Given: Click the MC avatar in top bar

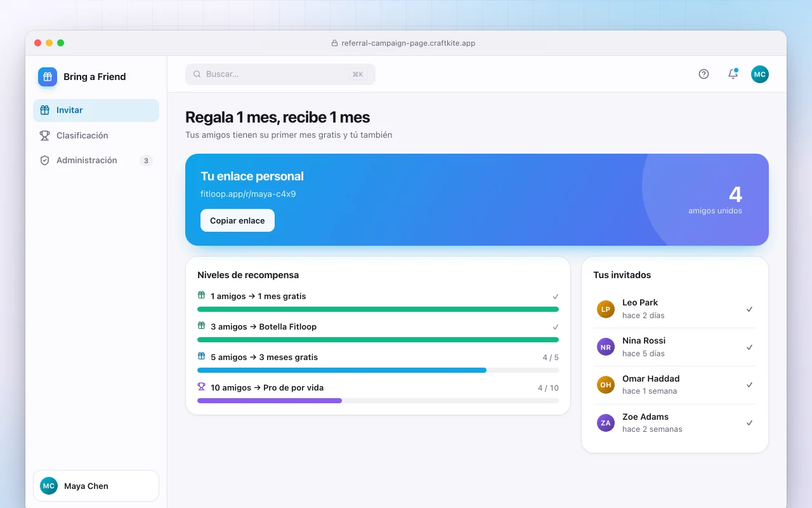Looking at the screenshot, I should pos(760,74).
